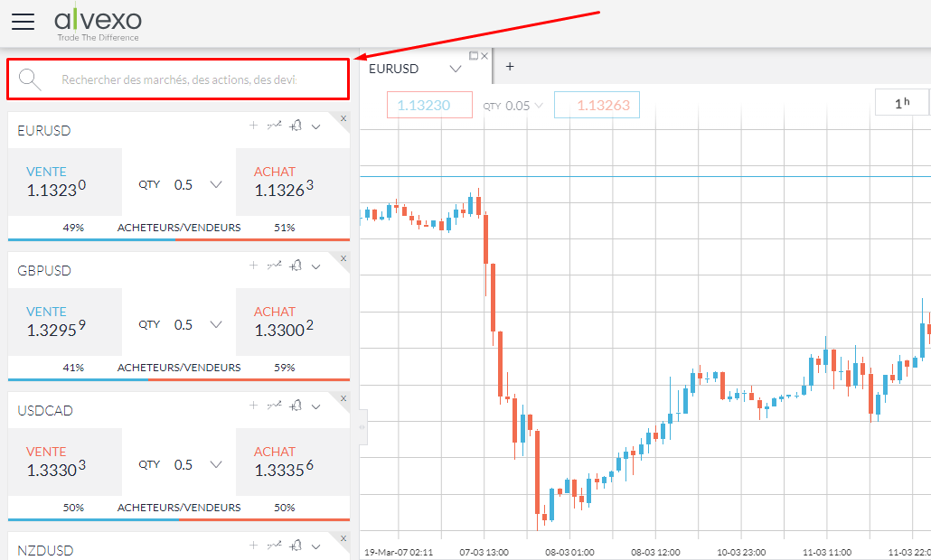
Task: Click the plus icon on GBPUSD card
Action: 253,266
